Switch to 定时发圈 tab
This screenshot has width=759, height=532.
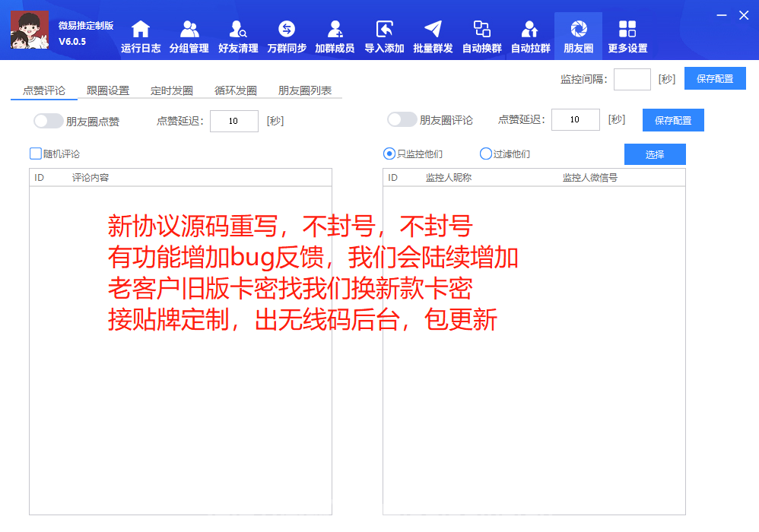[172, 90]
